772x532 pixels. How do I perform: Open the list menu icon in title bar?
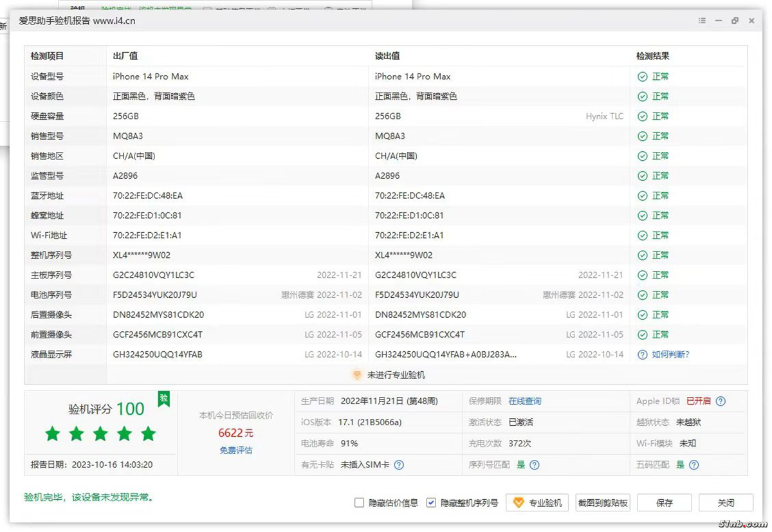click(703, 21)
